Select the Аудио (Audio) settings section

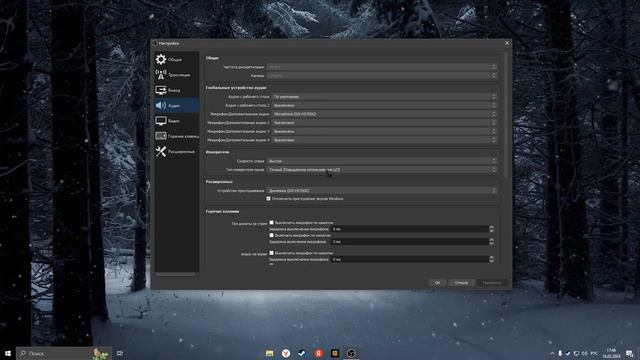pyautogui.click(x=176, y=105)
